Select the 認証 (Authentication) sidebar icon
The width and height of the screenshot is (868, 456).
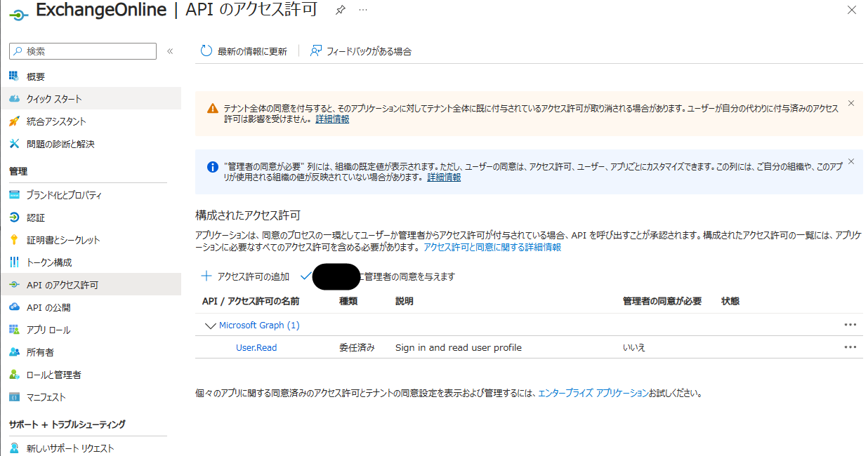click(x=14, y=217)
